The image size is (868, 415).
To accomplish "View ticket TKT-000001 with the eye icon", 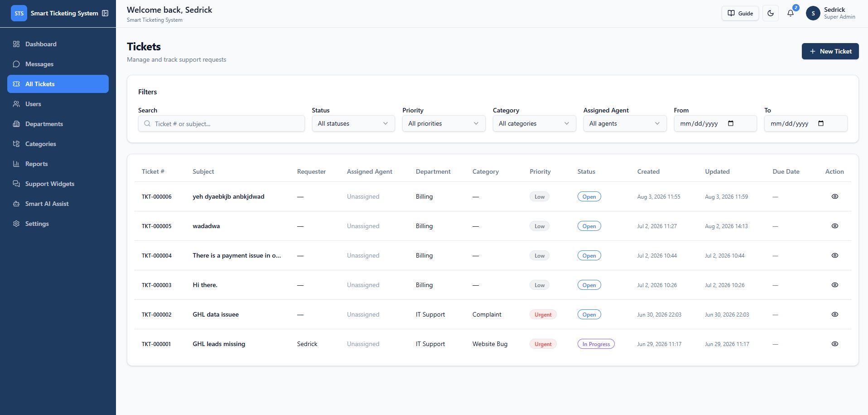I will click(x=835, y=344).
